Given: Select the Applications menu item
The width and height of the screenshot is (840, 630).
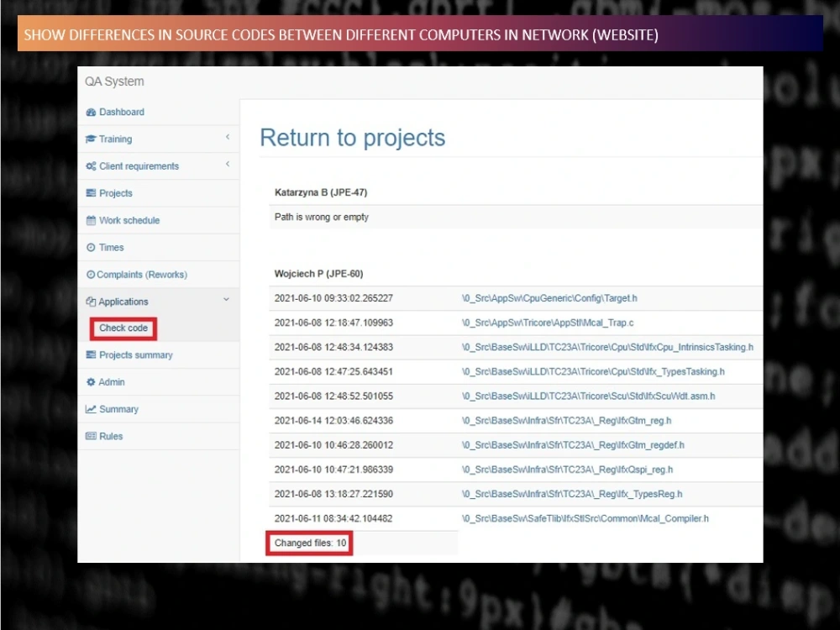Looking at the screenshot, I should coord(123,302).
